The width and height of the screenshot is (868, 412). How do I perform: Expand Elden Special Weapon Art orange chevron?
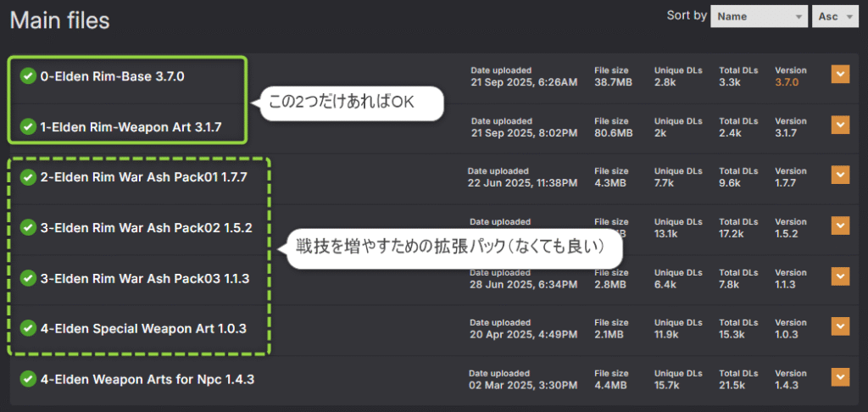pyautogui.click(x=840, y=326)
